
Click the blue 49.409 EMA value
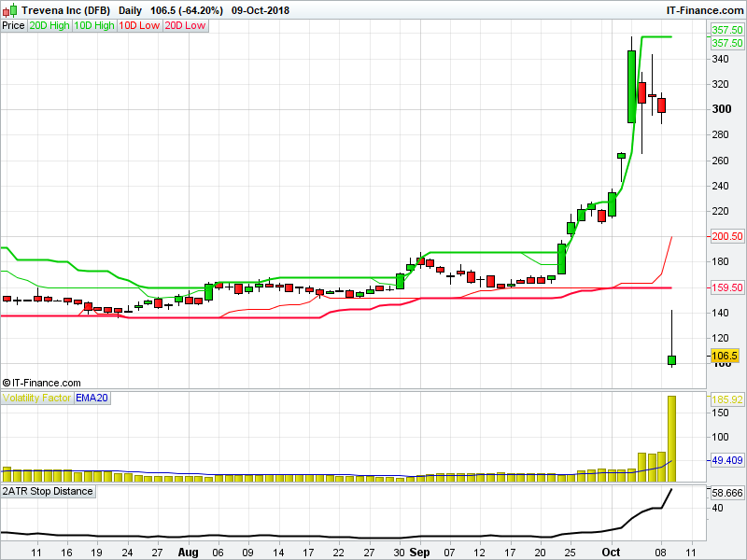(727, 460)
